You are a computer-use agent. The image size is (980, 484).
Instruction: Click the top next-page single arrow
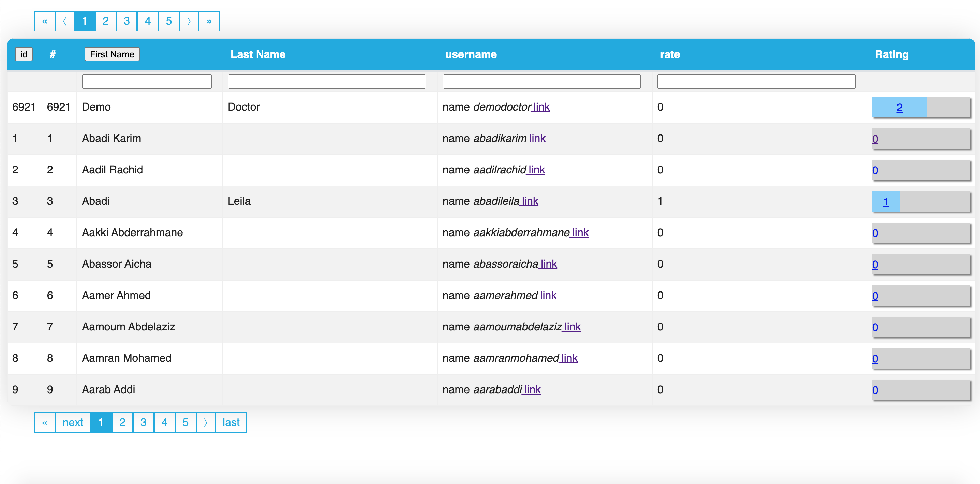click(189, 21)
